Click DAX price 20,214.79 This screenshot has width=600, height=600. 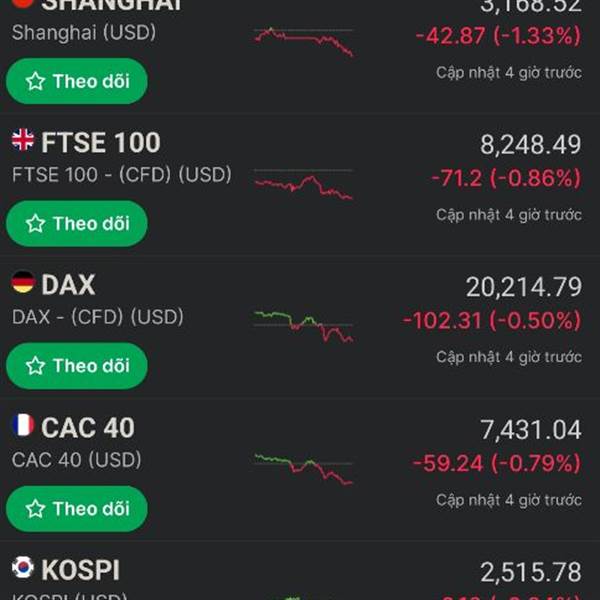point(523,287)
